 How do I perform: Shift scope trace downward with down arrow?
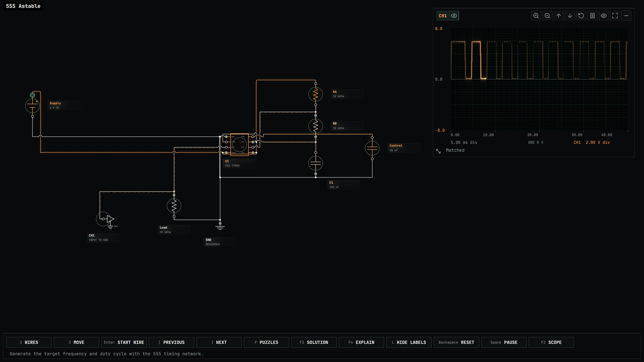click(x=570, y=16)
